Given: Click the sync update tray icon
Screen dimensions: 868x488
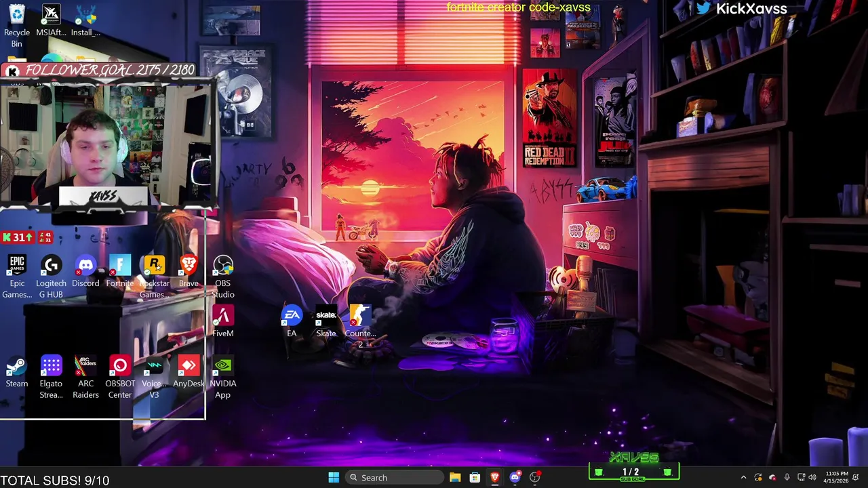Looking at the screenshot, I should 758,477.
